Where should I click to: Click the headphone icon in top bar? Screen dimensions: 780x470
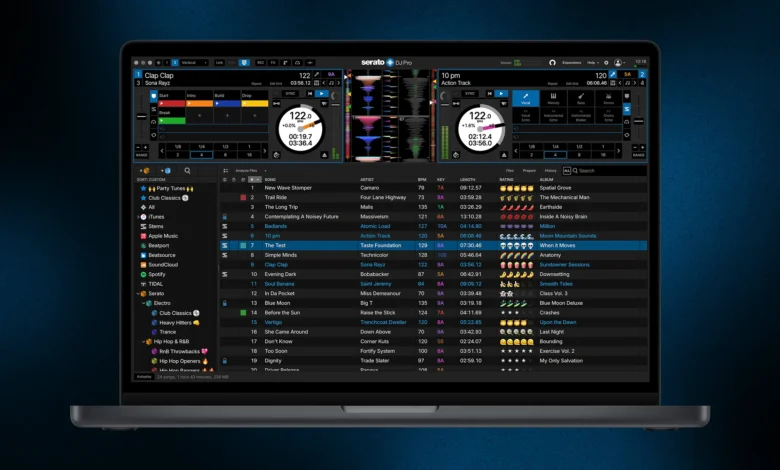pos(552,63)
